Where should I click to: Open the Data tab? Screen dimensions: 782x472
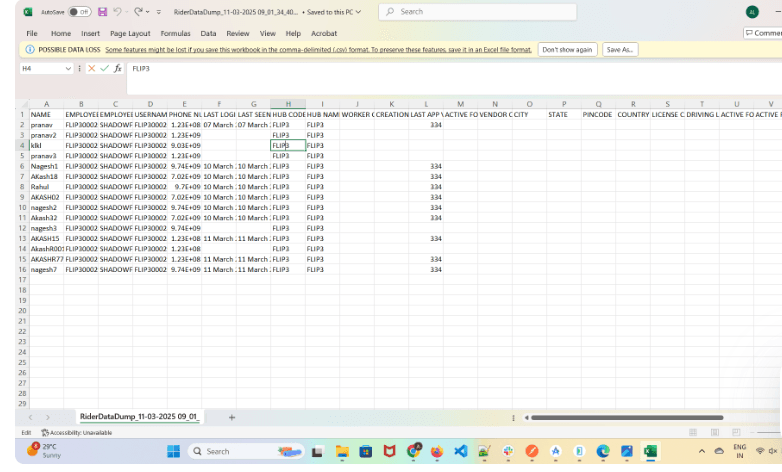[x=208, y=33]
